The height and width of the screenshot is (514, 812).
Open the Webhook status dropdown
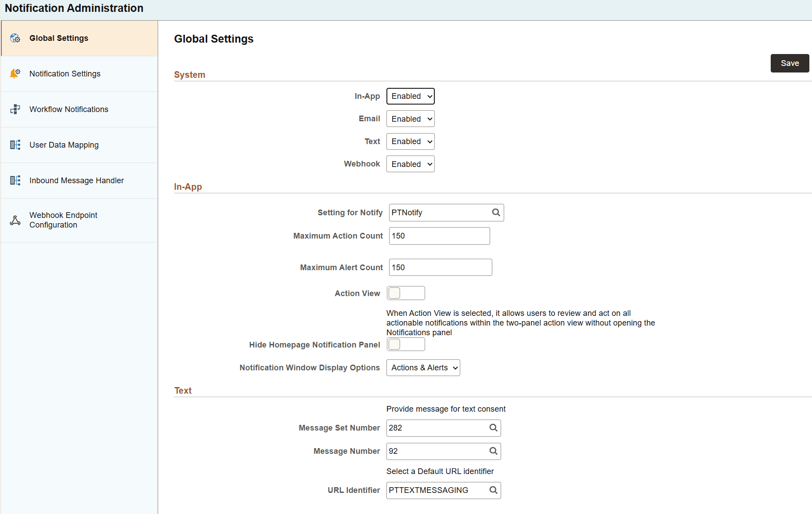coord(411,164)
